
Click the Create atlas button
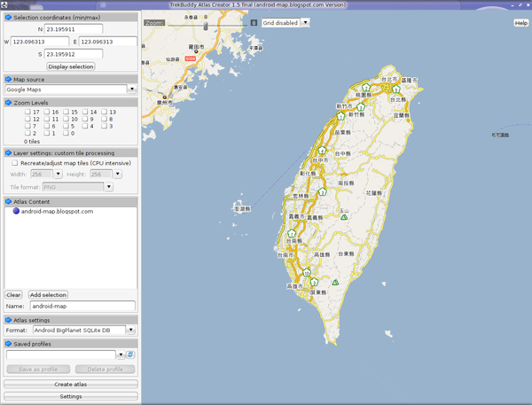tap(71, 384)
